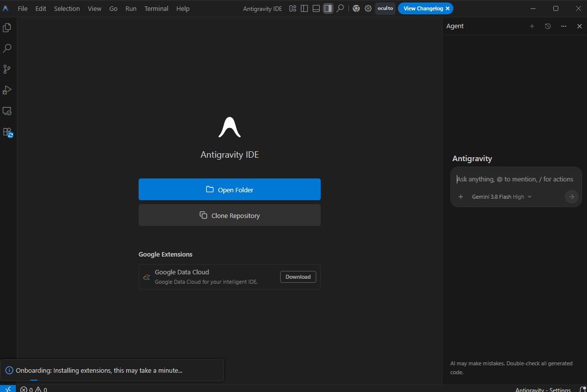587x392 pixels.
Task: Open the Terminal menu
Action: point(156,8)
